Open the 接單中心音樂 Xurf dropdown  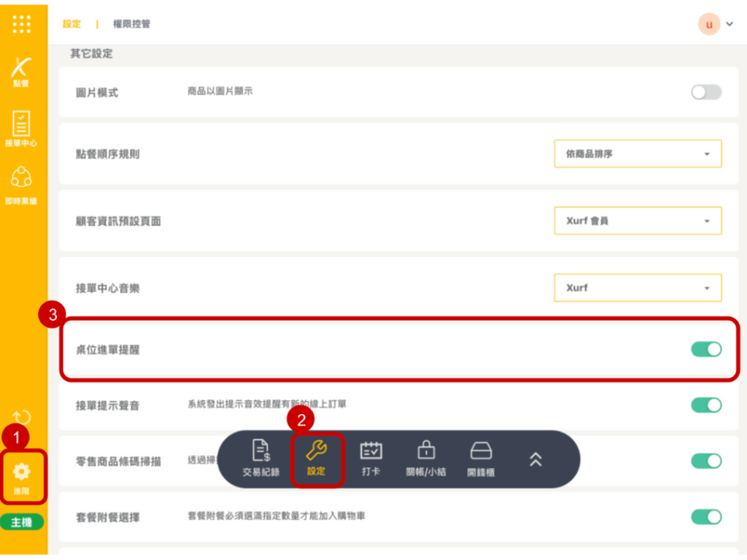[638, 288]
